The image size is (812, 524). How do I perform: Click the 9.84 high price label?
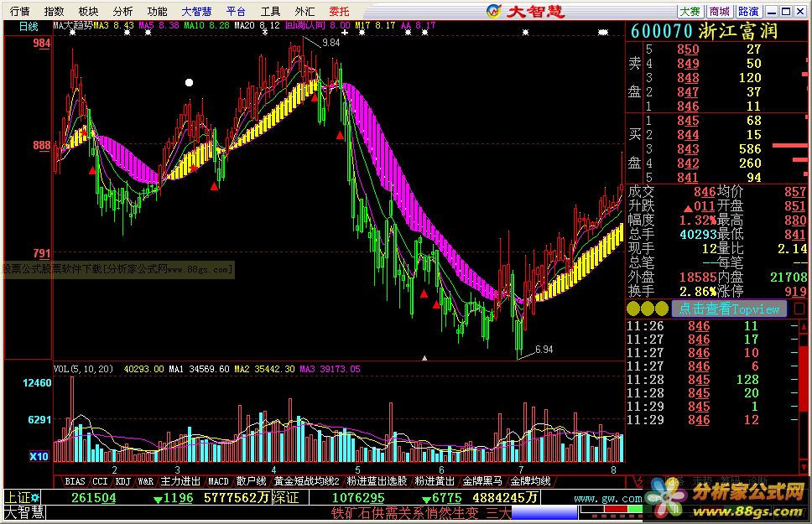331,43
